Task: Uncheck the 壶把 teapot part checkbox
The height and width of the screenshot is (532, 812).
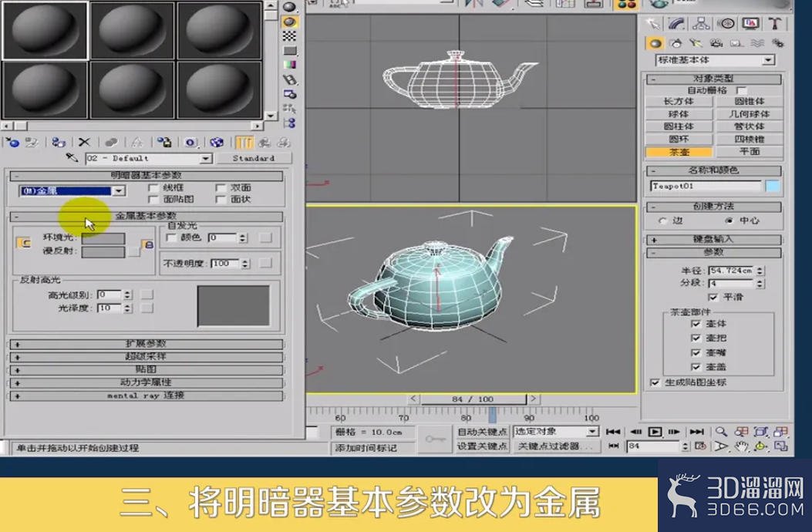Action: (696, 338)
